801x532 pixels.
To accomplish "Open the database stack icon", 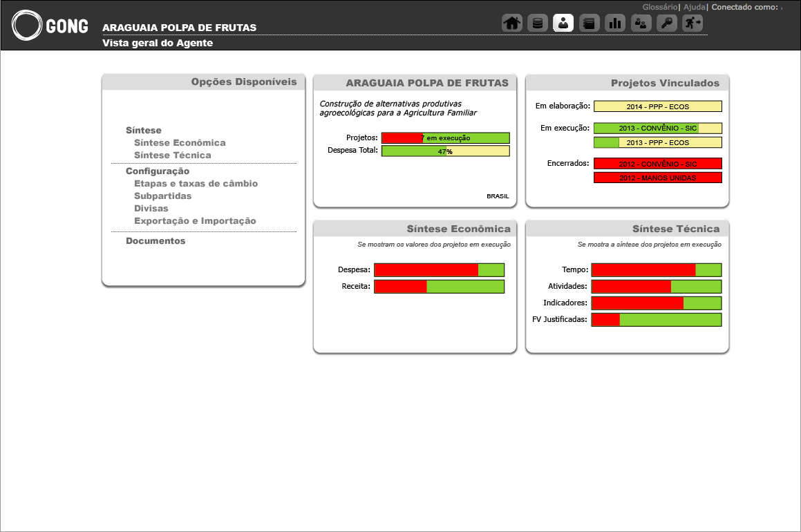I will tap(538, 23).
